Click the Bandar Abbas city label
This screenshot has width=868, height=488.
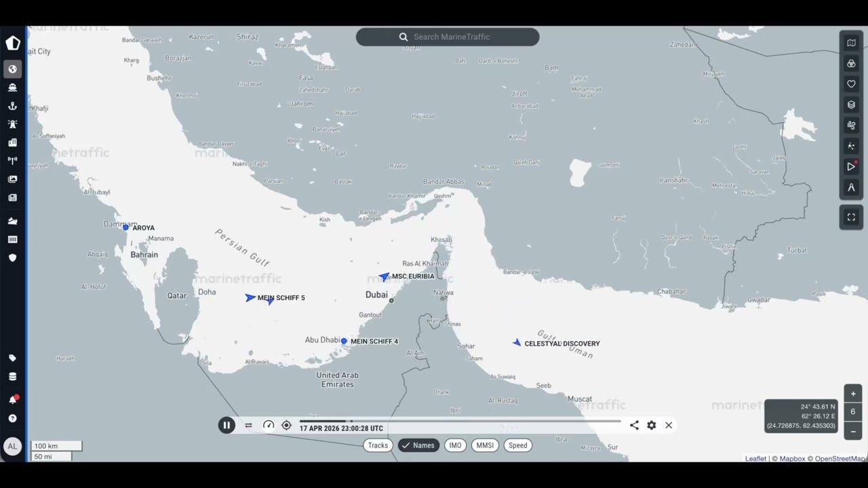click(443, 182)
